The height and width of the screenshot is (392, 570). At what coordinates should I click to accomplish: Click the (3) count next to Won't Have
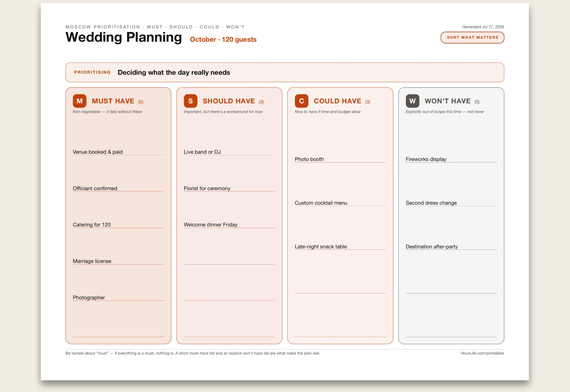point(477,102)
